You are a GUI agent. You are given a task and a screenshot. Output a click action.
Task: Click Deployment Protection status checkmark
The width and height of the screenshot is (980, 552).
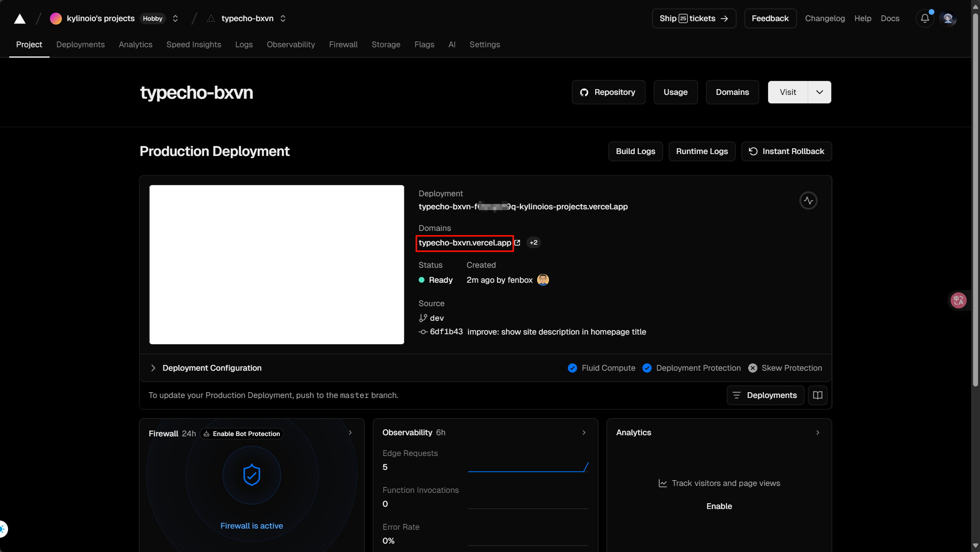pos(647,368)
